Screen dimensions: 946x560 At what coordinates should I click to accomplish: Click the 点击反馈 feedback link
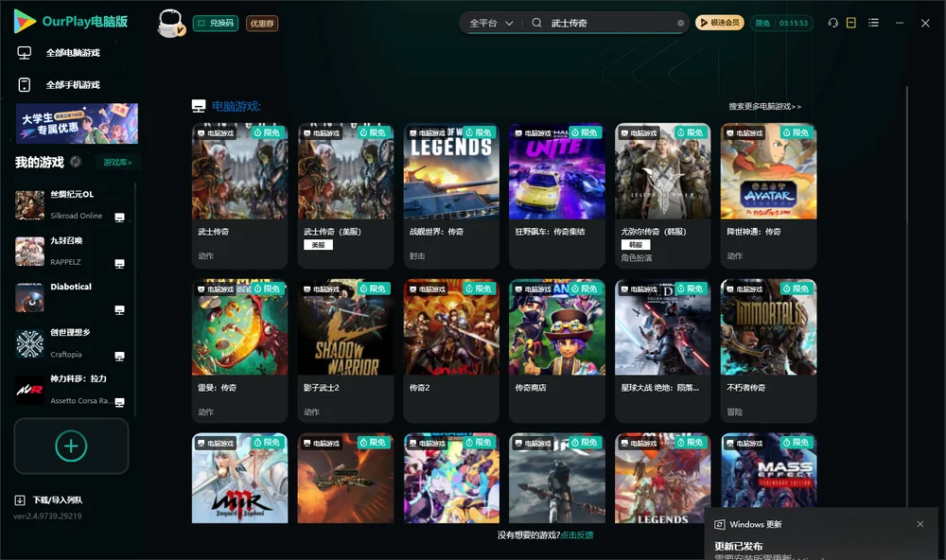(577, 534)
